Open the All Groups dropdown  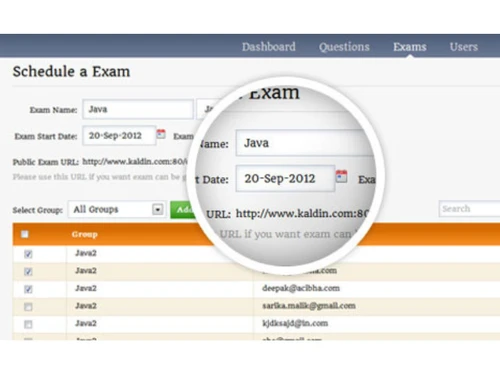[117, 209]
